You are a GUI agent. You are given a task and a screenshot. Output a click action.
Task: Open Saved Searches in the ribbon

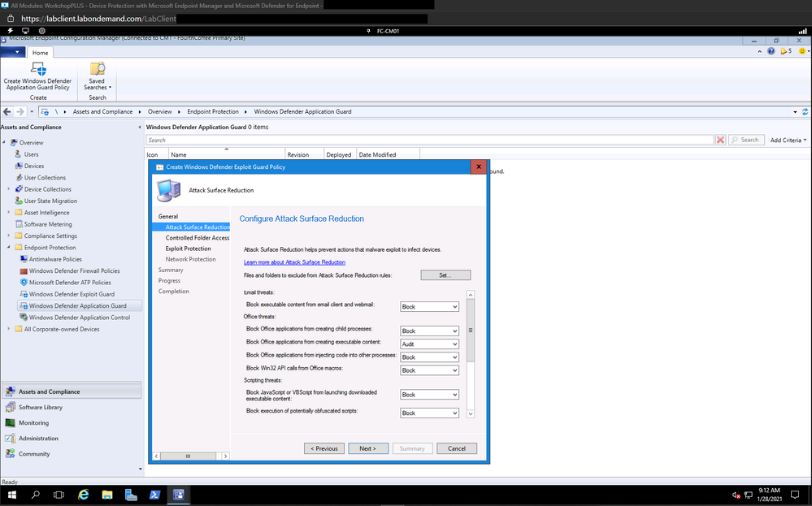pyautogui.click(x=97, y=76)
